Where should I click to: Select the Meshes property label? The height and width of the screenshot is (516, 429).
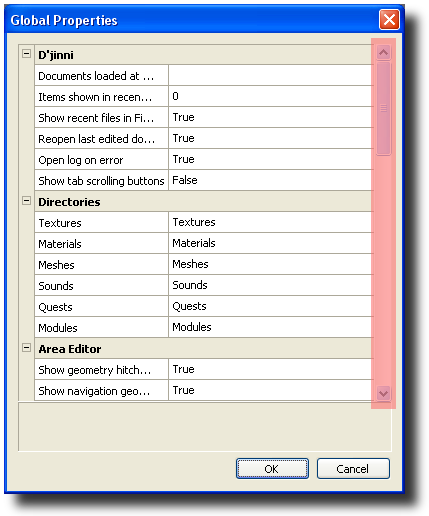click(x=101, y=264)
